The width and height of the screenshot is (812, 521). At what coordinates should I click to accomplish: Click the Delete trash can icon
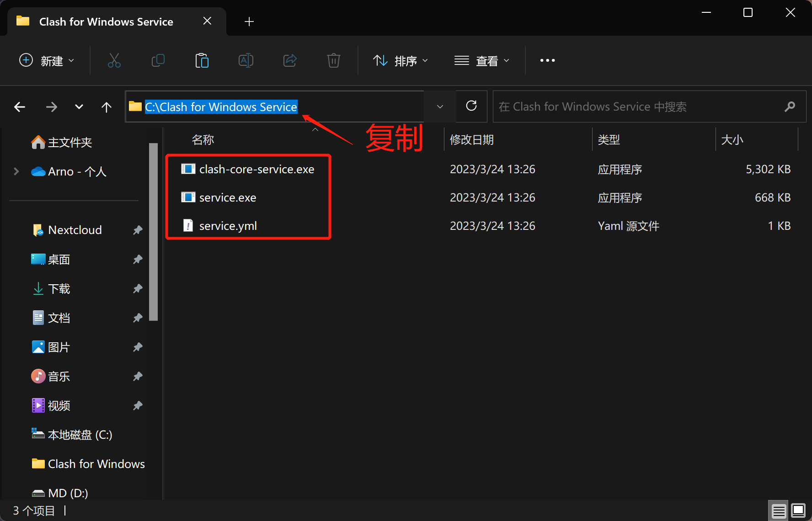pyautogui.click(x=334, y=60)
